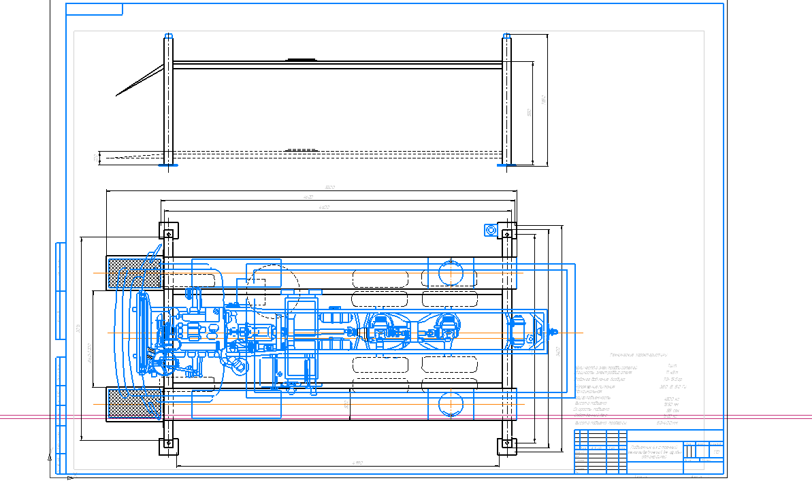Click the upper platform lifting pad circle
The height and width of the screenshot is (504, 812).
point(451,273)
